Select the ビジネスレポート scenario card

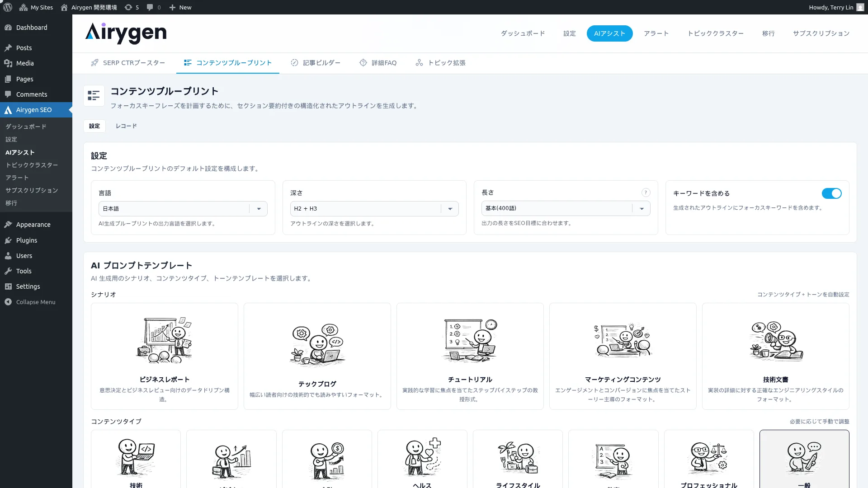point(165,356)
